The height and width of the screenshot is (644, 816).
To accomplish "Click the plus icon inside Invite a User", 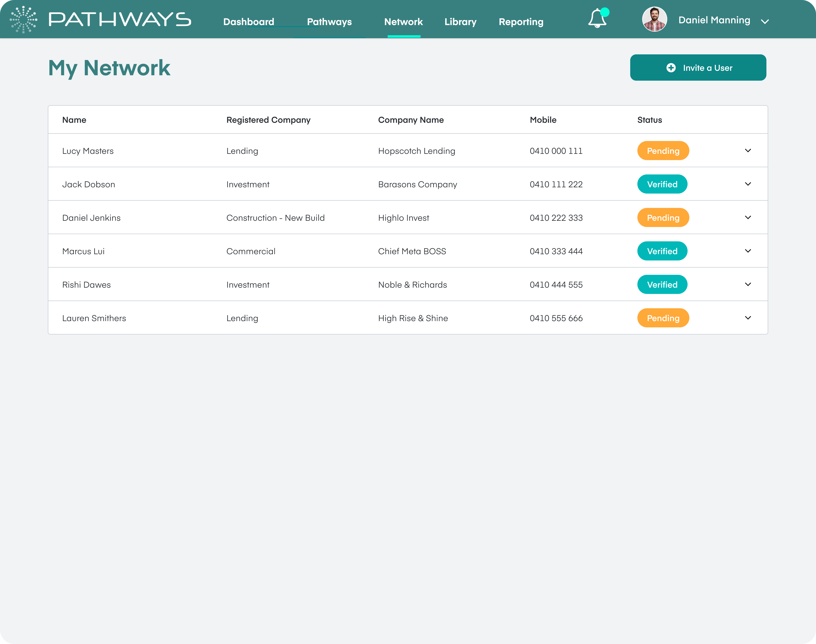I will 671,68.
